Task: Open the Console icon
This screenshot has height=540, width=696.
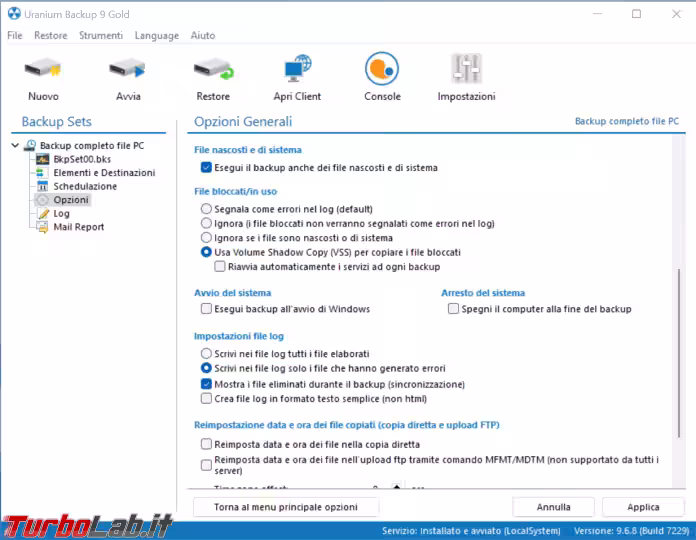Action: coord(382,69)
